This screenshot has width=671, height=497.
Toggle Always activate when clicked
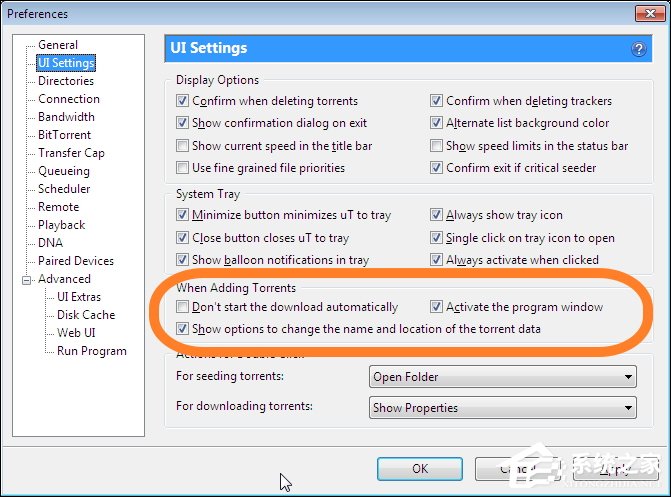pos(436,259)
